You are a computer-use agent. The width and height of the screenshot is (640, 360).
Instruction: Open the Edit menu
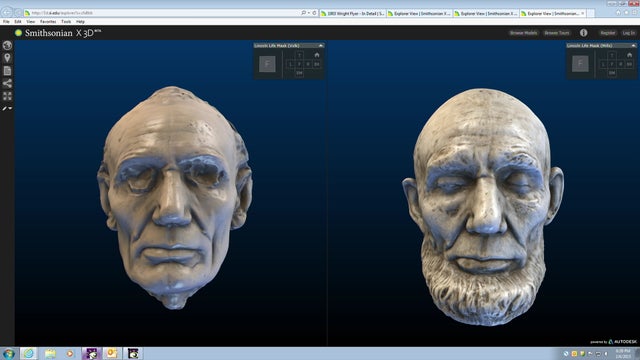[18, 22]
